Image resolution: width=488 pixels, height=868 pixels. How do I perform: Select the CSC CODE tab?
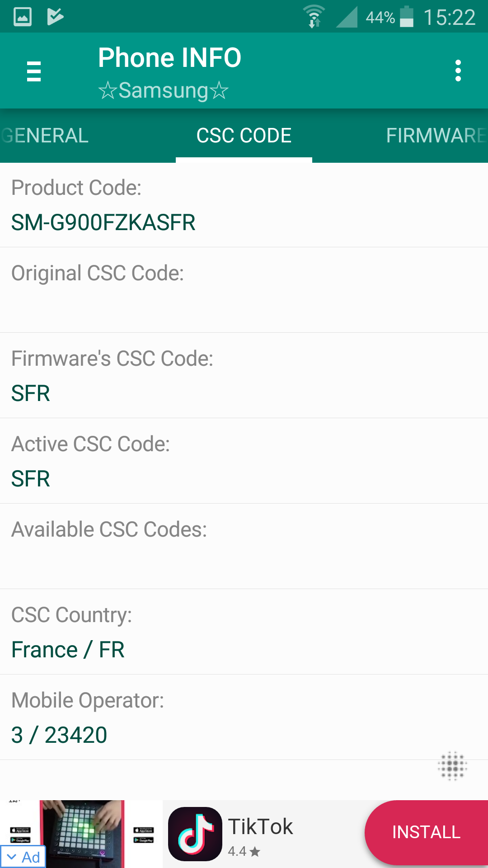point(244,136)
